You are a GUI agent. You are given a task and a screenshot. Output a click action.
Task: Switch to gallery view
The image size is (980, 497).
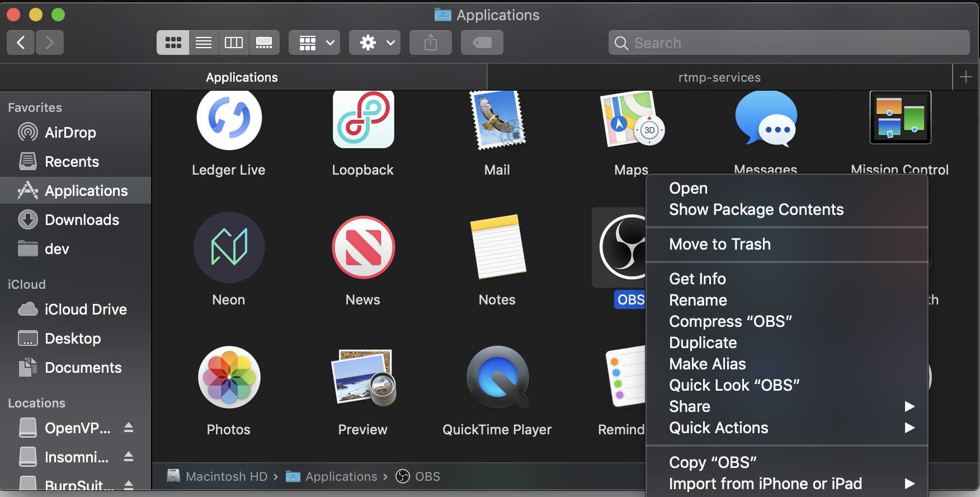264,43
